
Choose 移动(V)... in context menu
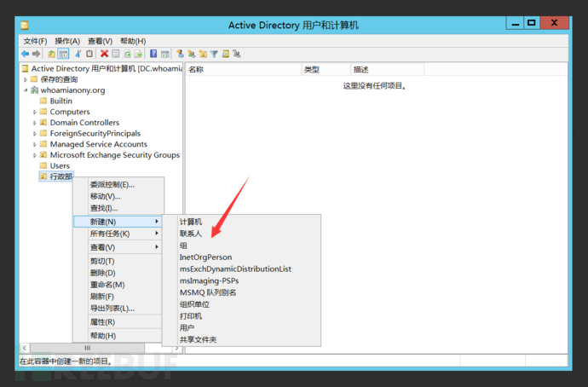[118, 196]
